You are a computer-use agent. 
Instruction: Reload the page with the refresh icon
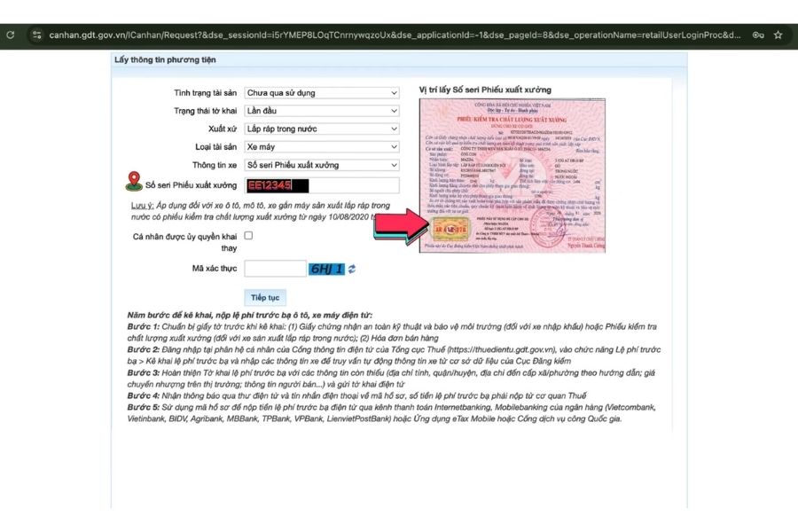tap(10, 35)
